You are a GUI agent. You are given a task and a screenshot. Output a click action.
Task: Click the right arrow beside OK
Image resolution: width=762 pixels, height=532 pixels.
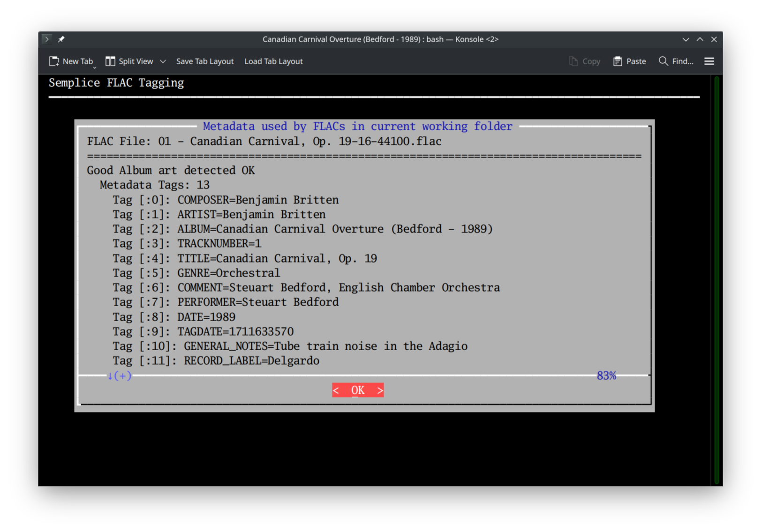pos(379,390)
